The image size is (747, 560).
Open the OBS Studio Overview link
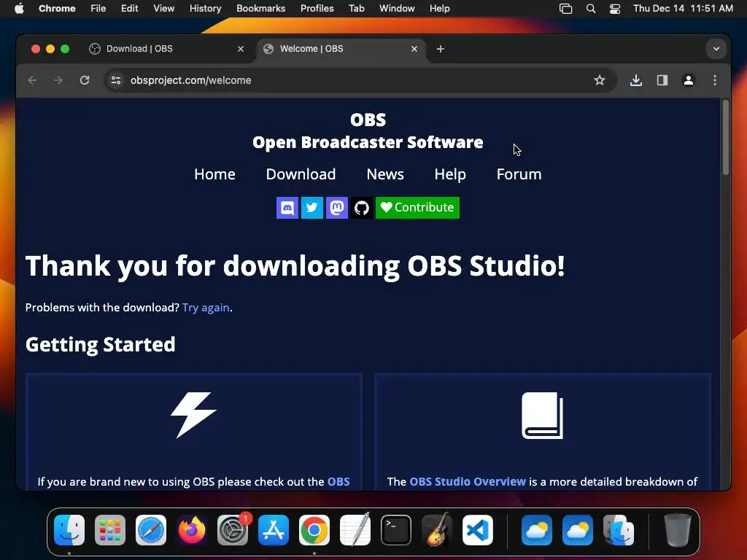(x=468, y=482)
